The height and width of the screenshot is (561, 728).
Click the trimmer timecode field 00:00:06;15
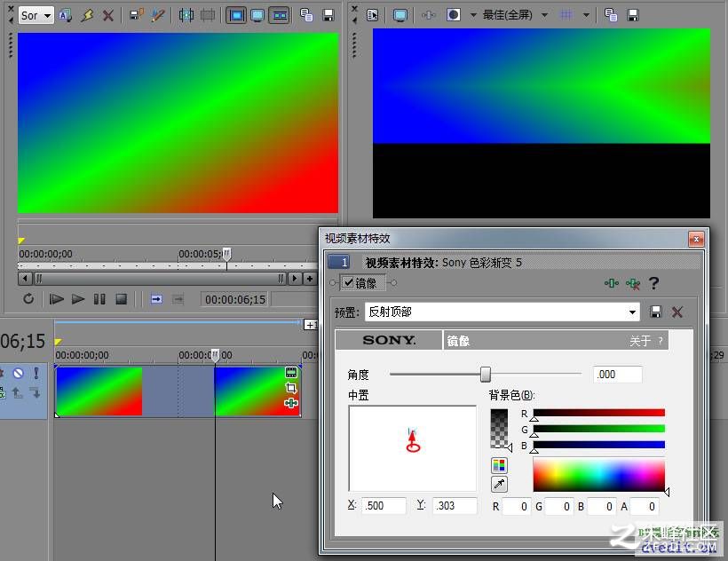[235, 300]
